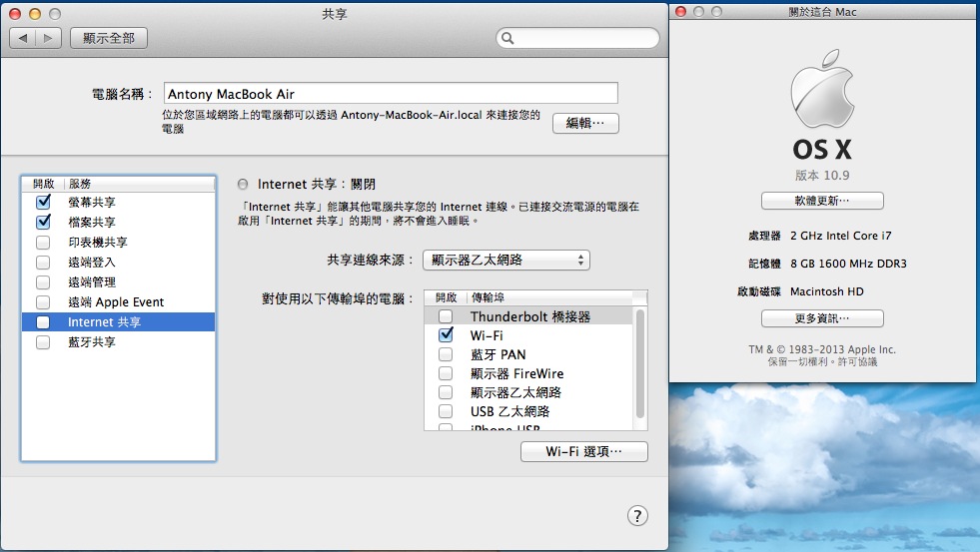The width and height of the screenshot is (980, 552).
Task: Check 顯示器乙太網路 port checkbox in list
Action: (446, 392)
